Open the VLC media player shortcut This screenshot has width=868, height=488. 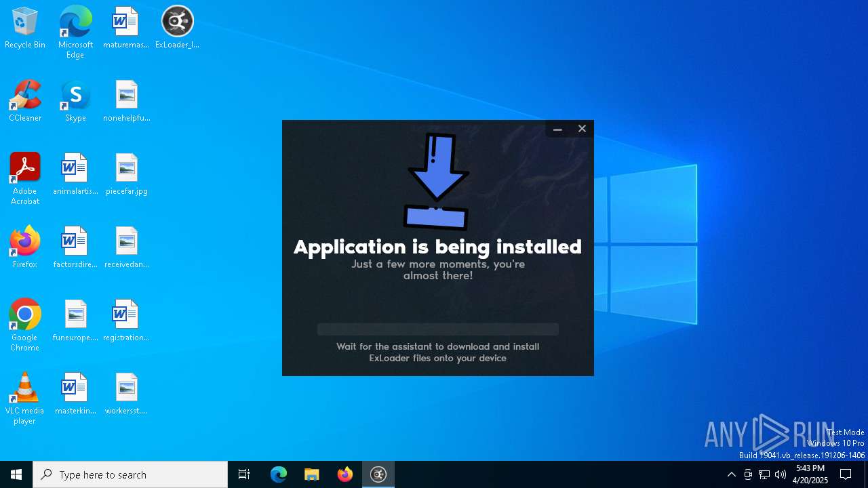[x=25, y=399]
